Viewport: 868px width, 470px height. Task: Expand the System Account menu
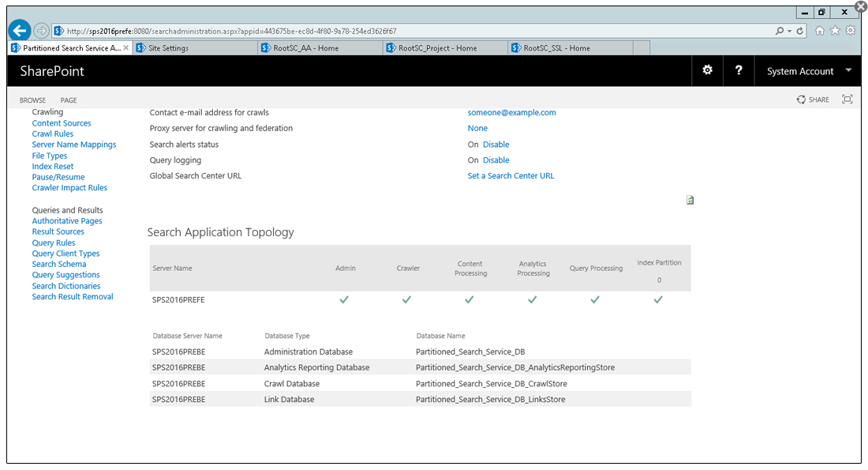(x=808, y=71)
